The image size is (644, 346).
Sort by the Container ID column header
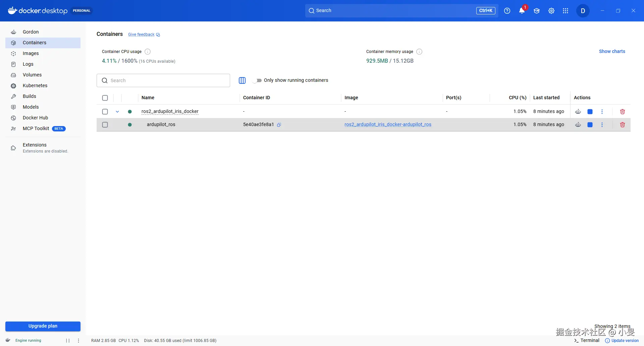point(257,98)
